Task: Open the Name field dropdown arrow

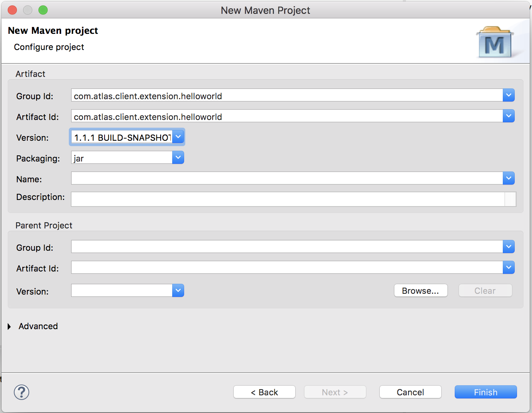Action: (x=509, y=178)
